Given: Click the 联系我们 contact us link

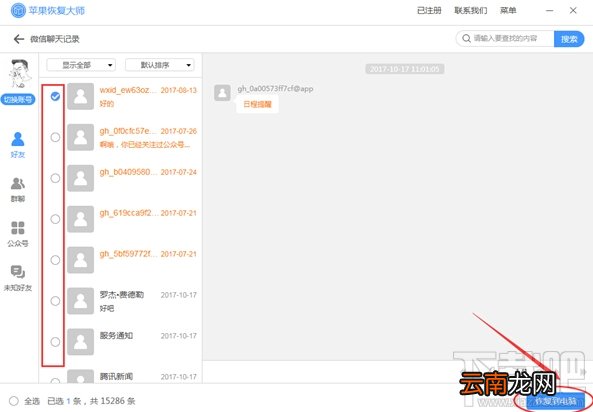Looking at the screenshot, I should tap(470, 11).
